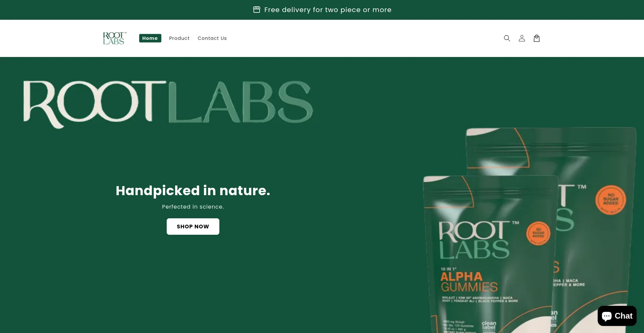The image size is (644, 333).
Task: Click the Chat label on the chat widget
Action: point(624,316)
